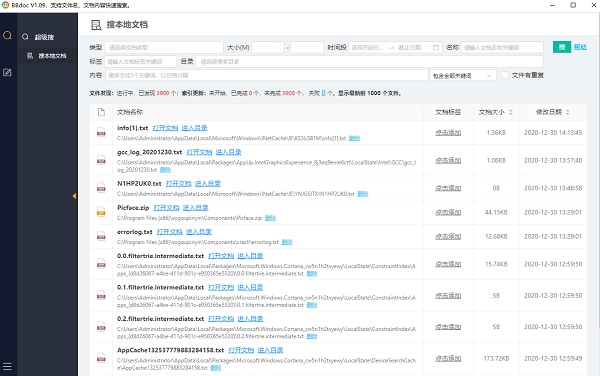Image resolution: width=600 pixels, height=376 pixels.
Task: Click the file icon in table header
Action: (x=101, y=112)
